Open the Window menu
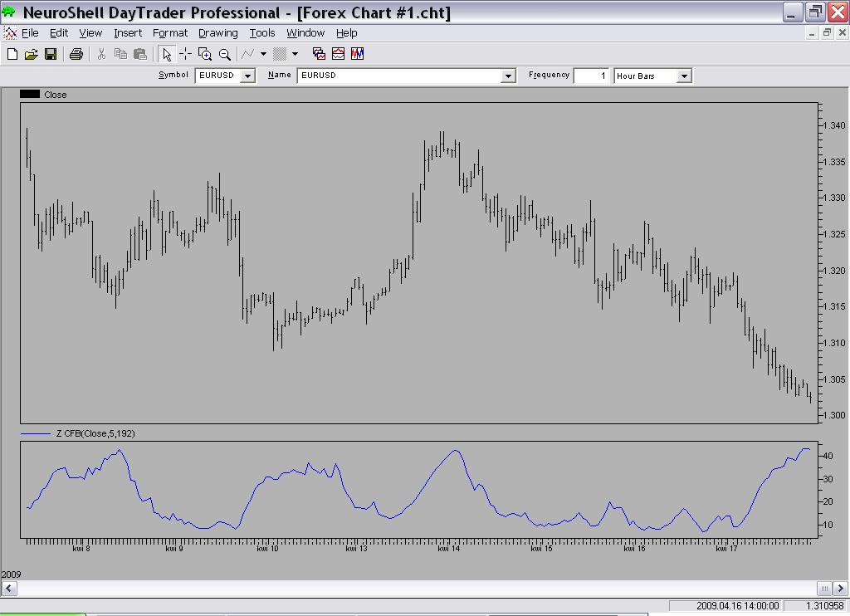This screenshot has width=850, height=616. [305, 33]
